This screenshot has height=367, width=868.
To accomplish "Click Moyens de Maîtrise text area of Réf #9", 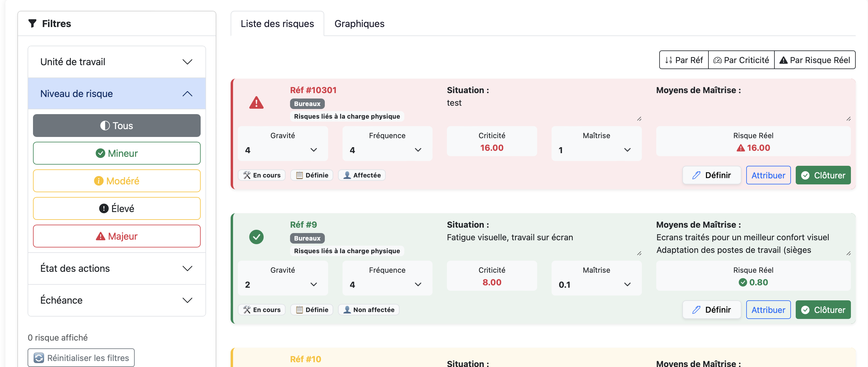I will (753, 244).
